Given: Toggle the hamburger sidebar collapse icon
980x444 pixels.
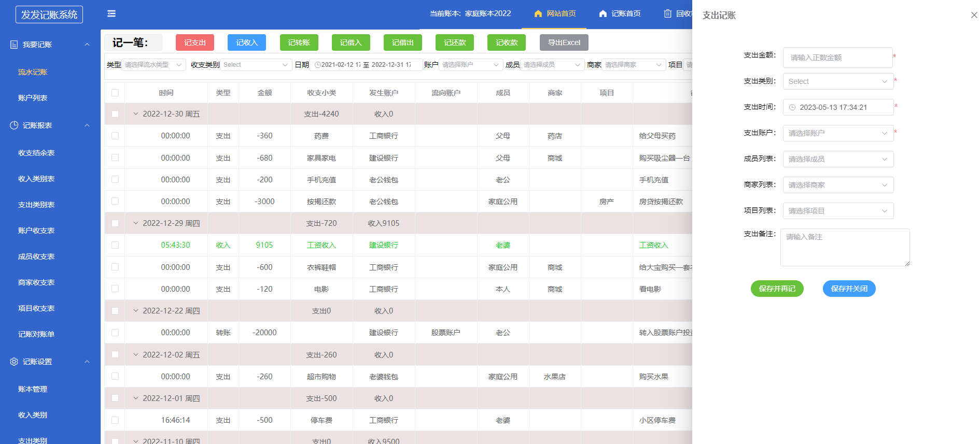Looking at the screenshot, I should (x=111, y=13).
